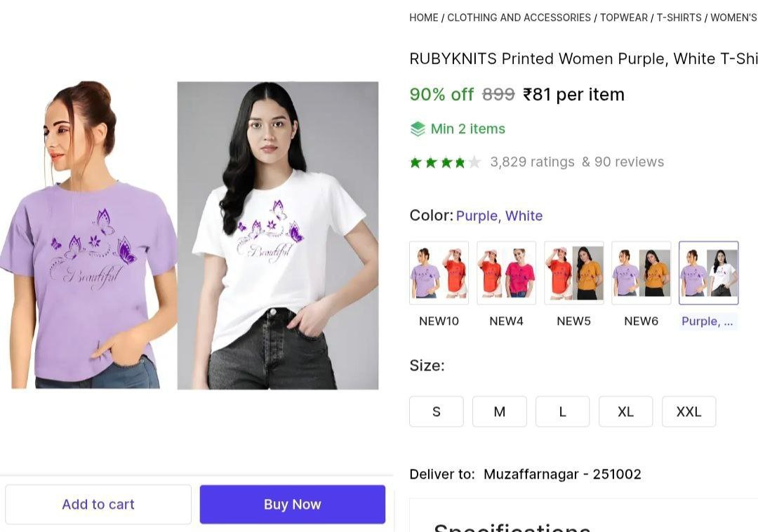Pick size L option
The height and width of the screenshot is (532, 758).
tap(563, 412)
